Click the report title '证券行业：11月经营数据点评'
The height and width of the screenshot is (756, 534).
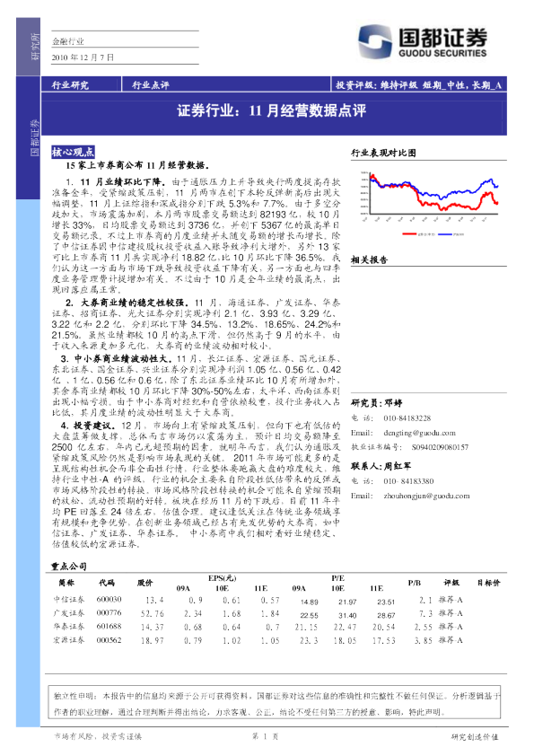(x=272, y=111)
